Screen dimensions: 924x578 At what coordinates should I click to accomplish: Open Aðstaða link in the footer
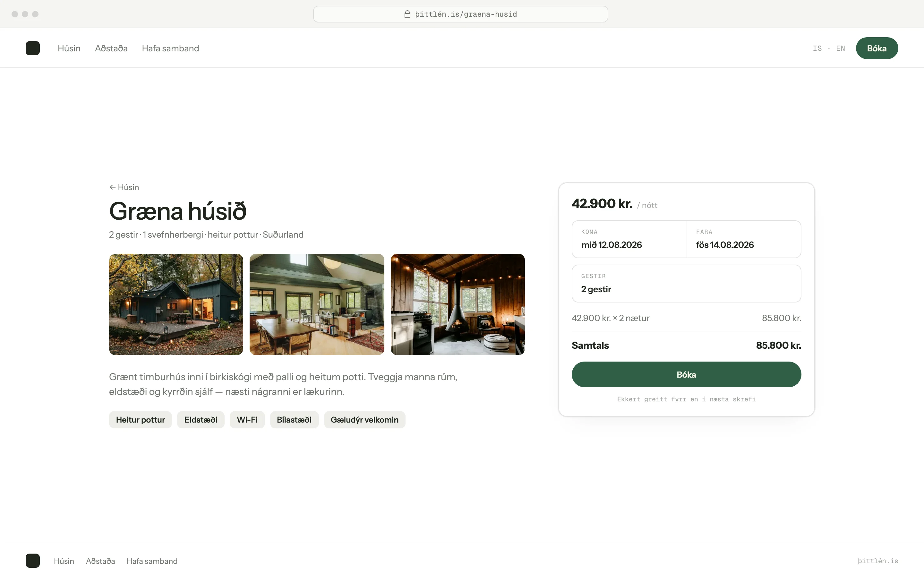[x=100, y=561]
